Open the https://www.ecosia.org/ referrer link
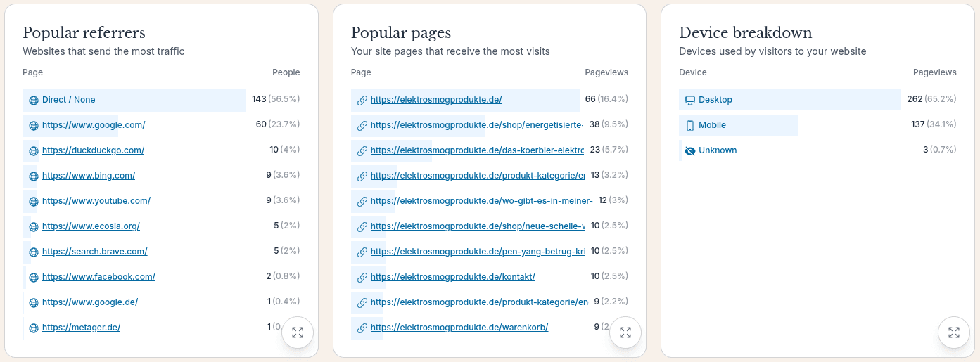Image resolution: width=980 pixels, height=362 pixels. click(x=91, y=226)
